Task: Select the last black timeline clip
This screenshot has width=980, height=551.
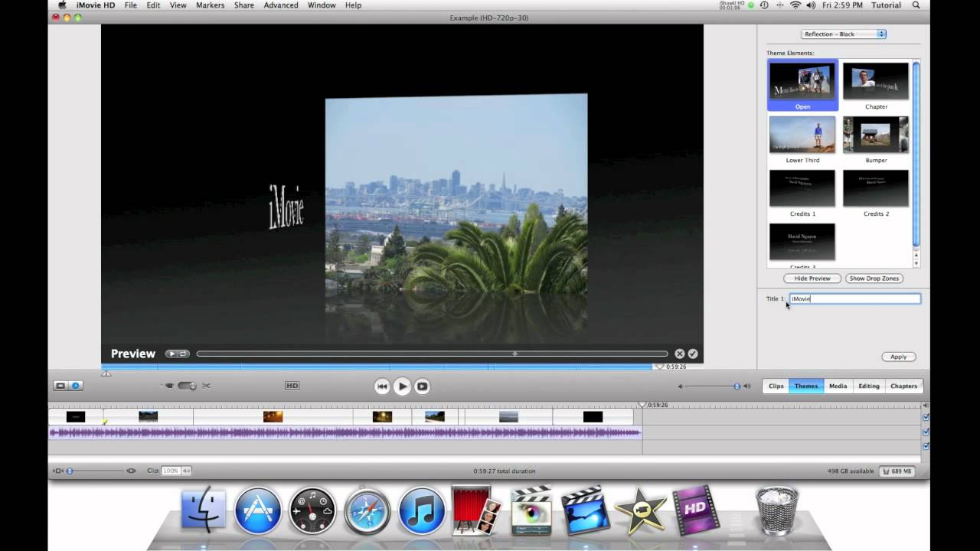Action: click(x=593, y=417)
